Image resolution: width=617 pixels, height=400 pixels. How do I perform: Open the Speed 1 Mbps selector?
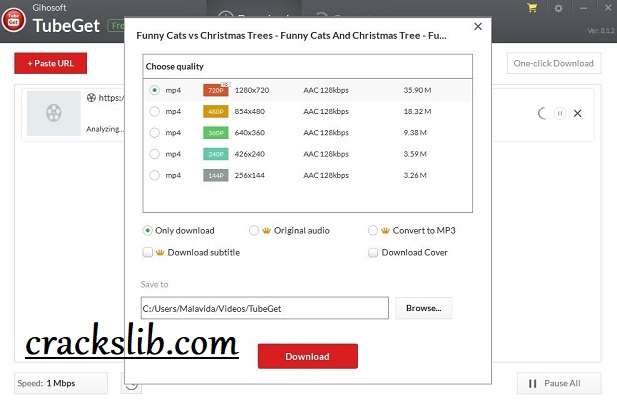61,383
